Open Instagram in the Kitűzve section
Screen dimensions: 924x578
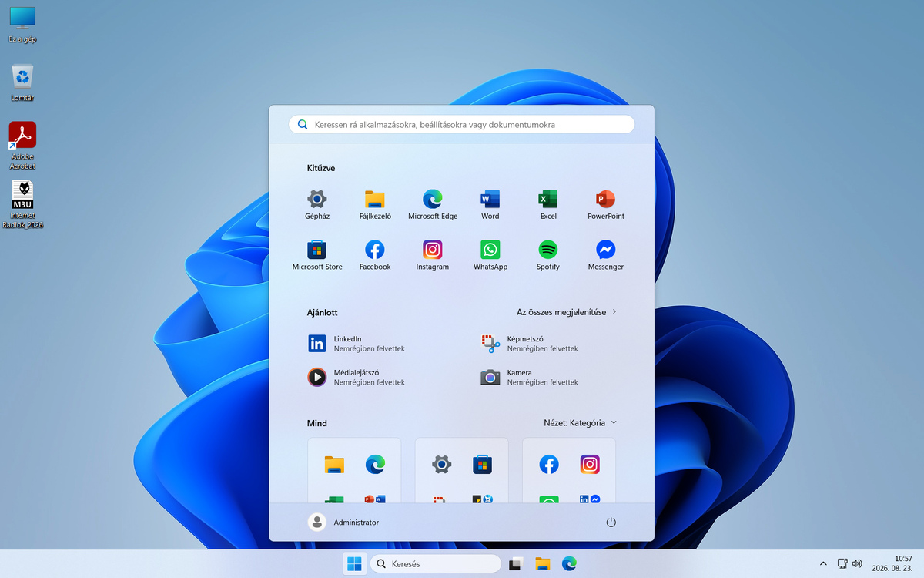(x=433, y=256)
